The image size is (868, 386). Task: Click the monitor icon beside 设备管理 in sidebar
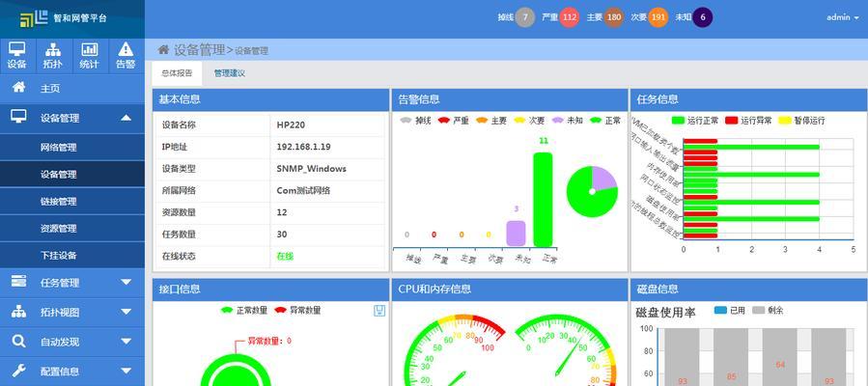(x=18, y=117)
